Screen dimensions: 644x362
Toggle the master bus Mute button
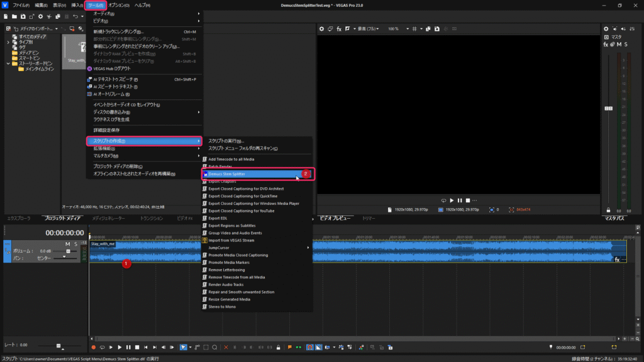click(619, 44)
